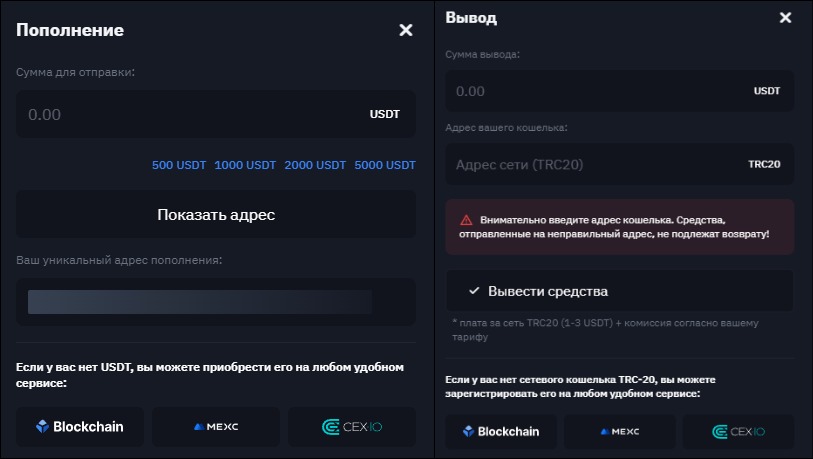The width and height of the screenshot is (813, 459).
Task: Set the amount to 5000 USDT
Action: pos(385,165)
